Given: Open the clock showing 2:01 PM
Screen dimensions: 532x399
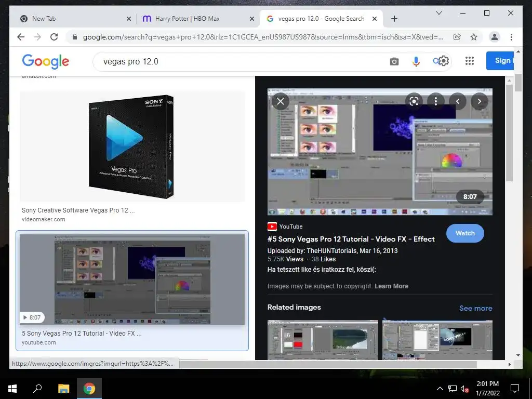Looking at the screenshot, I should coord(487,389).
